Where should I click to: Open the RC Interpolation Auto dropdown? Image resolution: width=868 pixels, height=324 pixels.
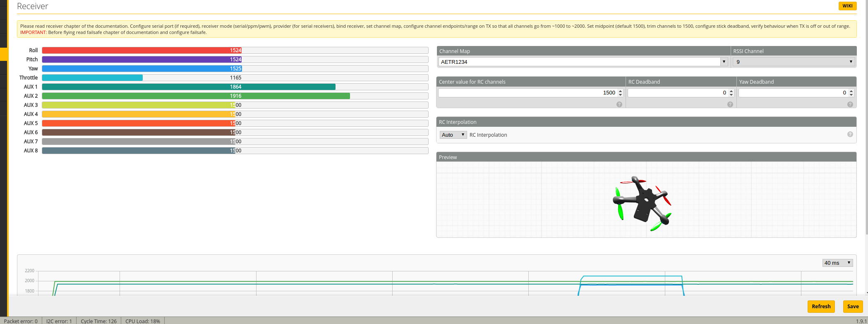pyautogui.click(x=453, y=135)
